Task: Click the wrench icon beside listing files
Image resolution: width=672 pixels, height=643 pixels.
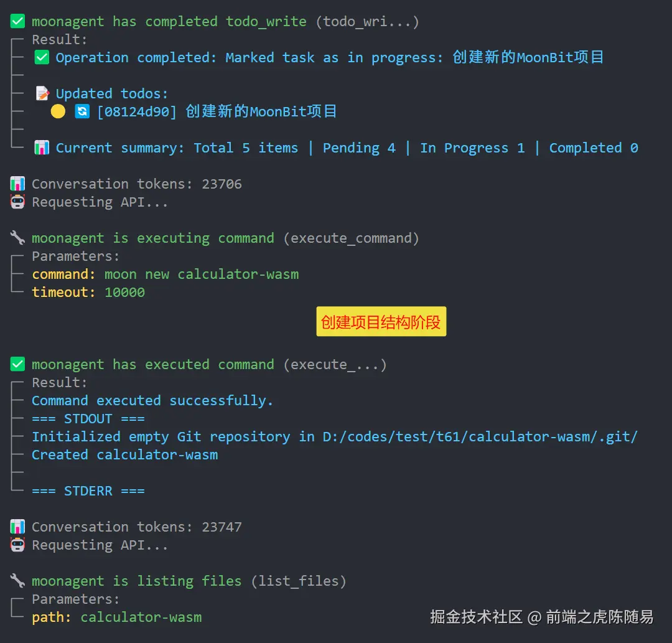Action: (17, 581)
